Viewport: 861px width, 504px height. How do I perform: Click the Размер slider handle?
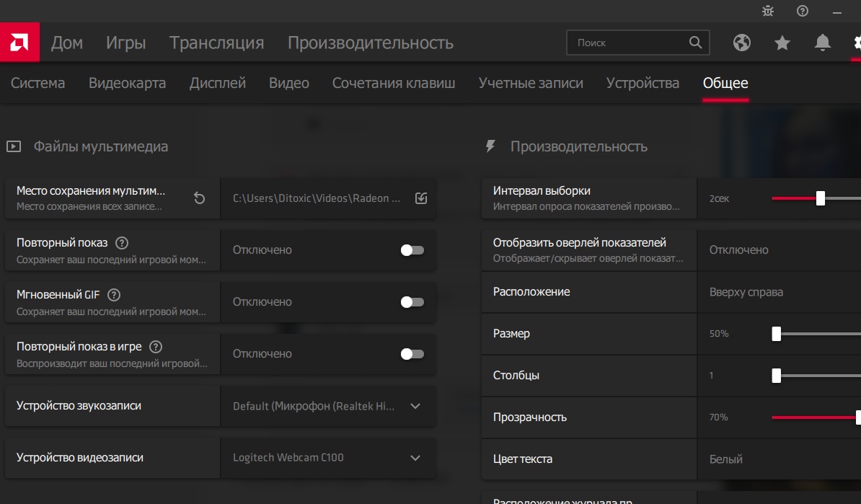point(777,334)
